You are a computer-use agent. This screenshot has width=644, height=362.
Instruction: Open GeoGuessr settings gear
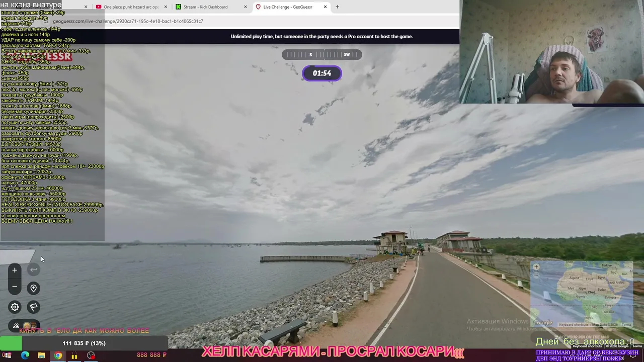pos(15,307)
